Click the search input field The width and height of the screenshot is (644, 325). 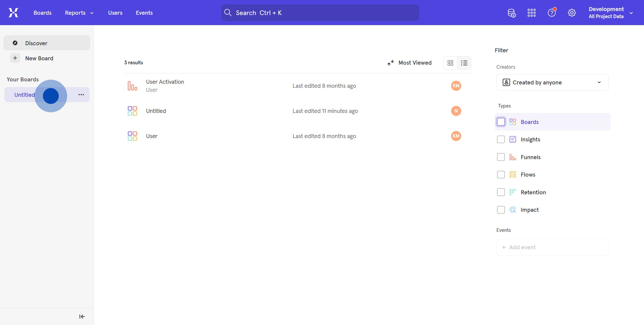(x=320, y=13)
